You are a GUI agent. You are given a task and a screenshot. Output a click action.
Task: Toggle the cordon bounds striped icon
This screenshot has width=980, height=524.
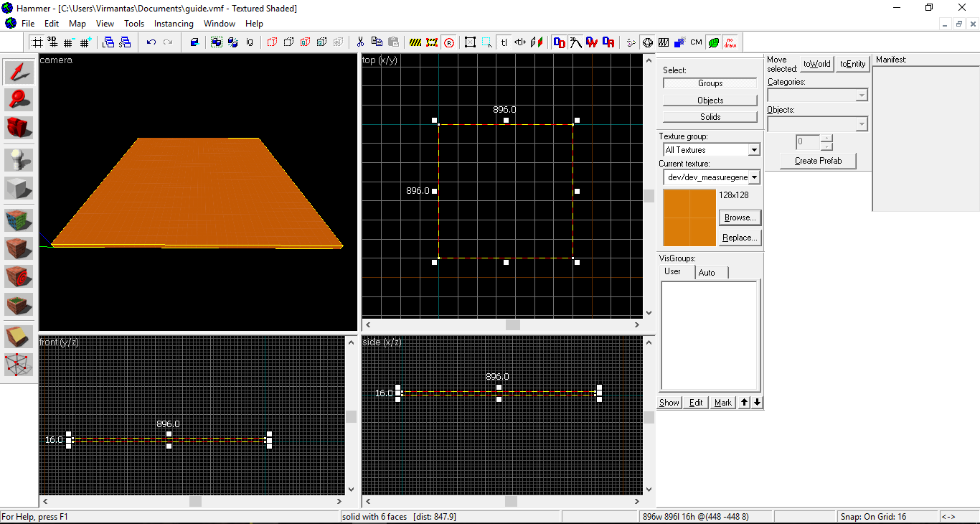pos(415,42)
